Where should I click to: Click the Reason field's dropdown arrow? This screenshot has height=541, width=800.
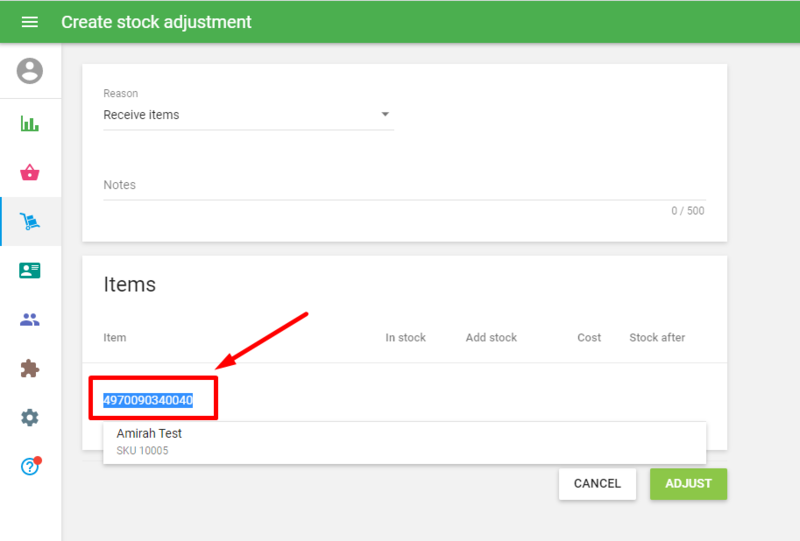[x=385, y=115]
